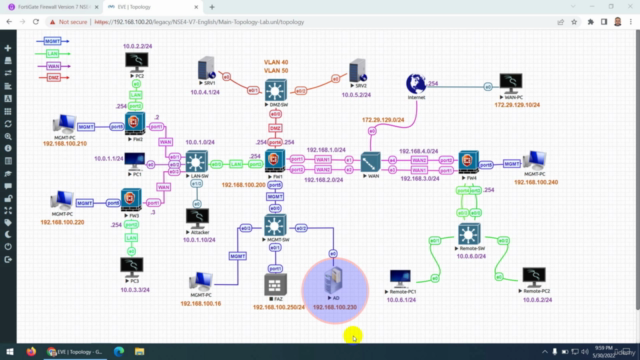640x360 pixels.
Task: Click Close lab power icon in sidebar
Action: tap(8, 247)
